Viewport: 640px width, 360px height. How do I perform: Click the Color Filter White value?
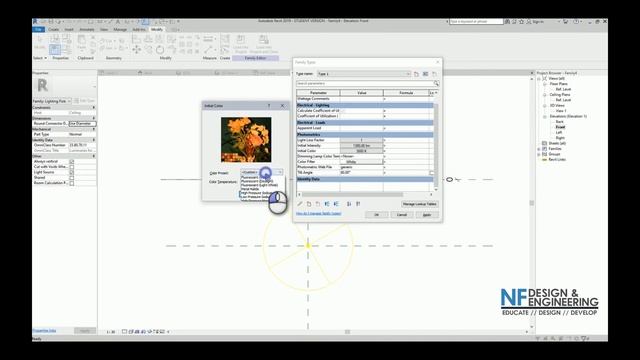(362, 162)
